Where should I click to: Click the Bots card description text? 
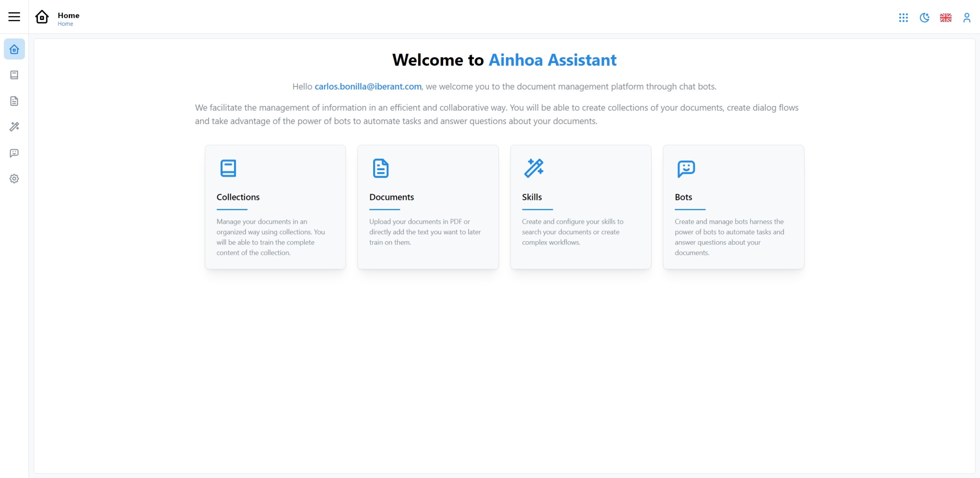click(x=729, y=237)
